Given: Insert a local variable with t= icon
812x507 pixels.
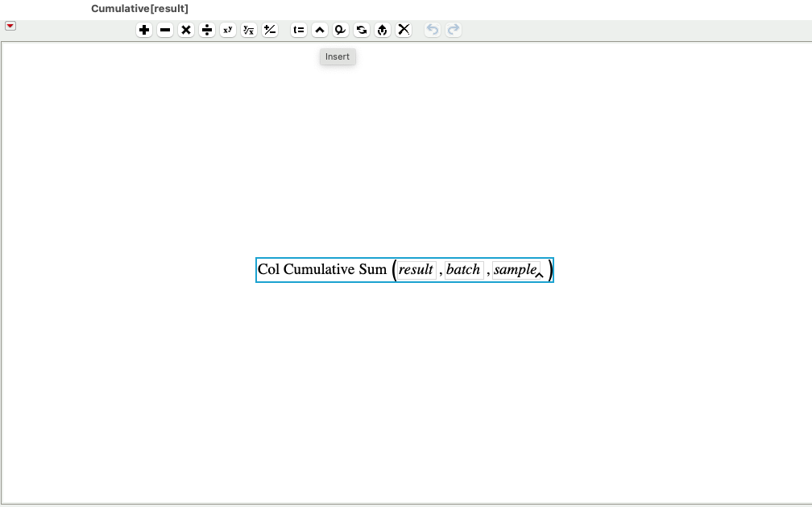Looking at the screenshot, I should 298,30.
